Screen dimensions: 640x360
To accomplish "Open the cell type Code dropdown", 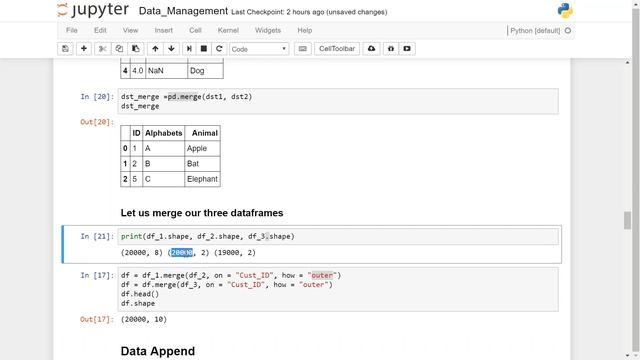I will coord(259,49).
